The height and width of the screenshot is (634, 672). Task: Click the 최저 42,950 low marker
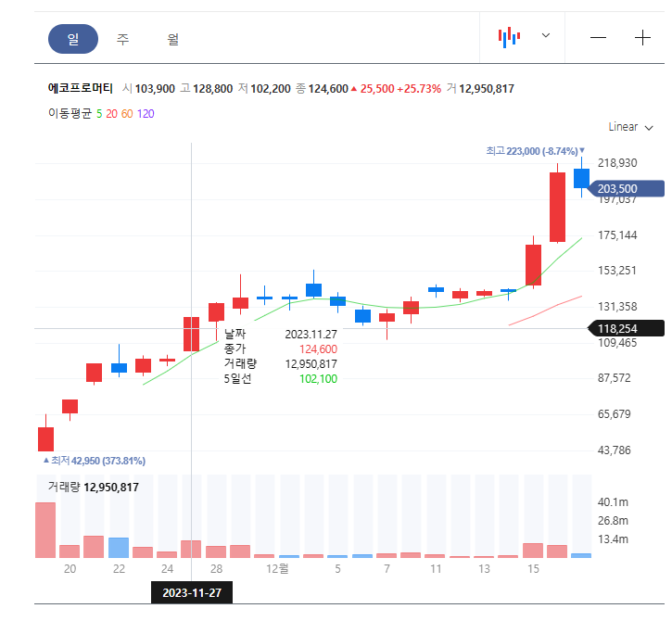click(95, 461)
